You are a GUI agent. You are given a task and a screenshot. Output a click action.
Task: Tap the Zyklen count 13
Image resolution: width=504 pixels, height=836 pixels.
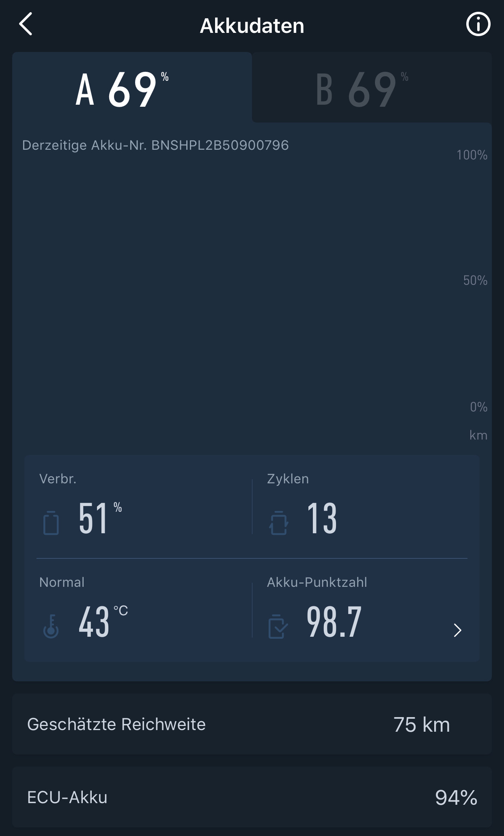click(322, 518)
